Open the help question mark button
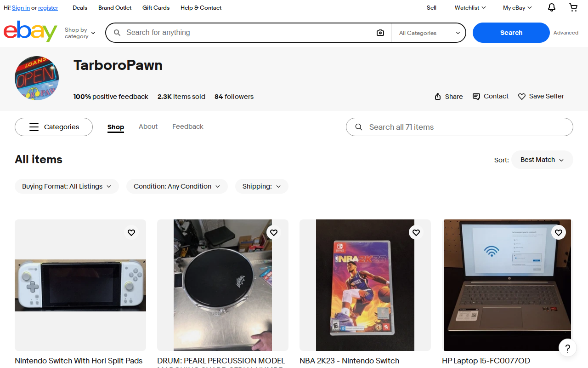The height and width of the screenshot is (368, 588). point(568,348)
